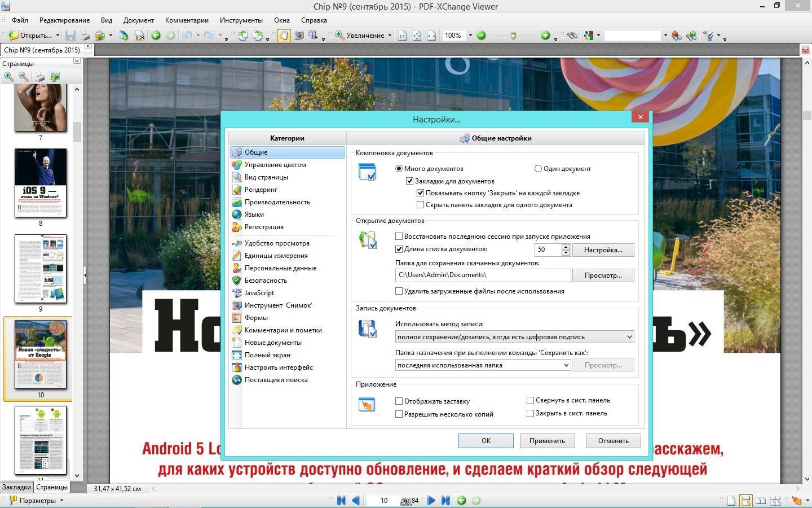This screenshot has height=508, width=812.
Task: Open the 'Инструменты' menu
Action: click(241, 20)
